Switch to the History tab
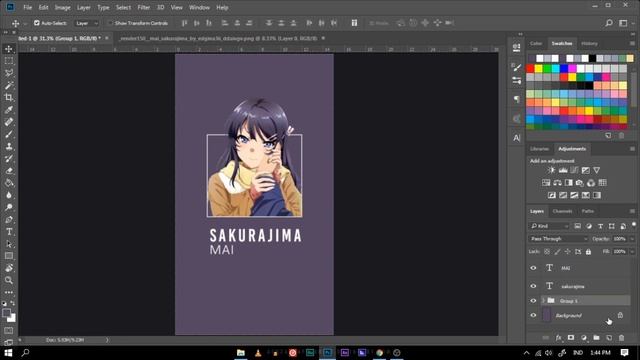This screenshot has height=360, width=640. (589, 43)
